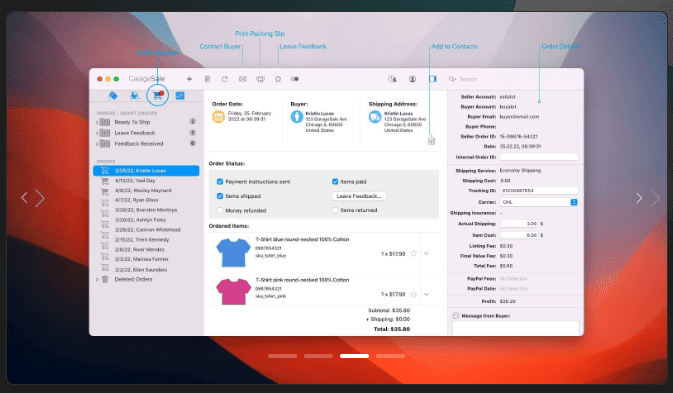Image resolution: width=673 pixels, height=393 pixels.
Task: Click the refresh orders arrow icon
Action: pyautogui.click(x=224, y=79)
